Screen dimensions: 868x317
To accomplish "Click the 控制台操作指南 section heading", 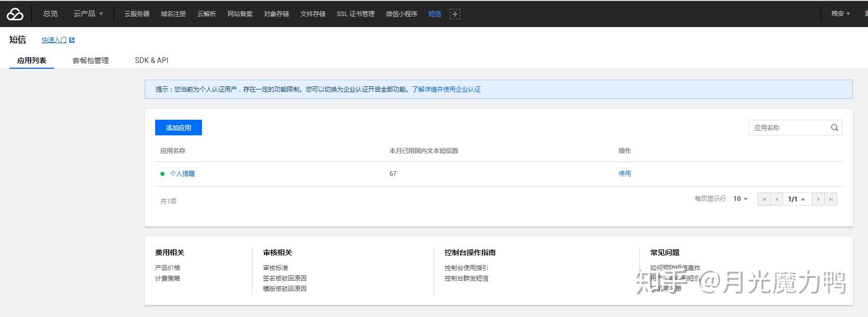I will 470,252.
